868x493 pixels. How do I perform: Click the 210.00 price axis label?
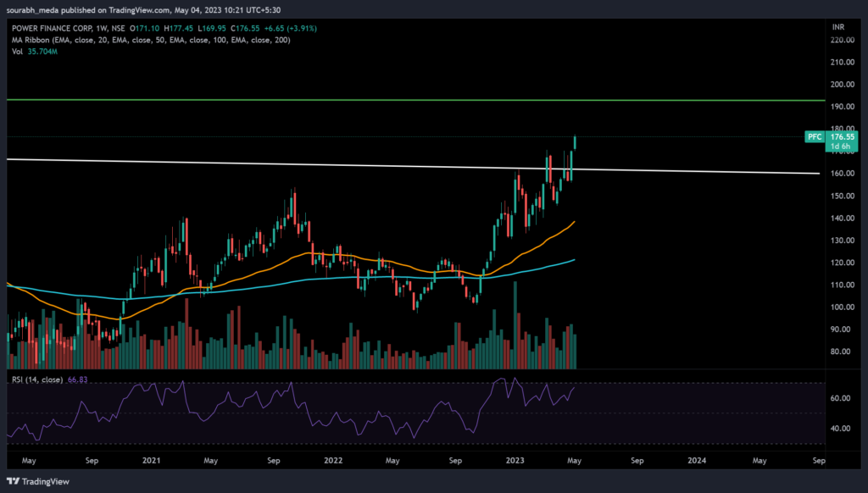(x=843, y=62)
